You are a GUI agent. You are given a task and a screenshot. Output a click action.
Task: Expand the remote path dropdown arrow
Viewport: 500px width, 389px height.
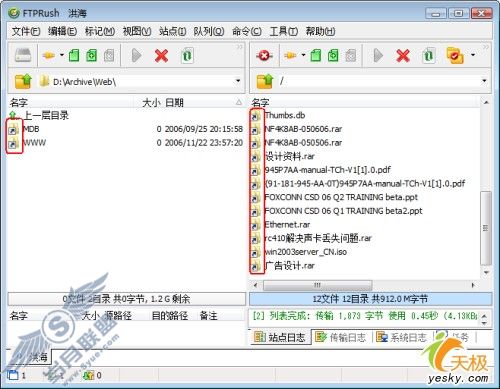tap(484, 81)
